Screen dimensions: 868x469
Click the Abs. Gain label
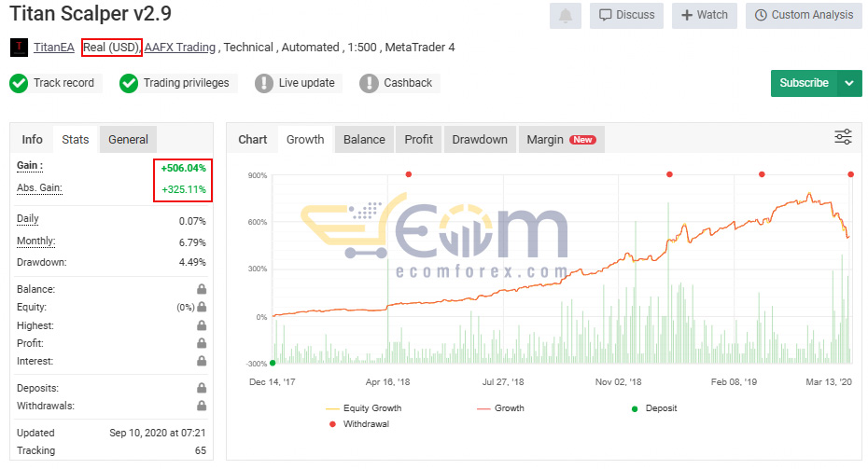tap(39, 188)
